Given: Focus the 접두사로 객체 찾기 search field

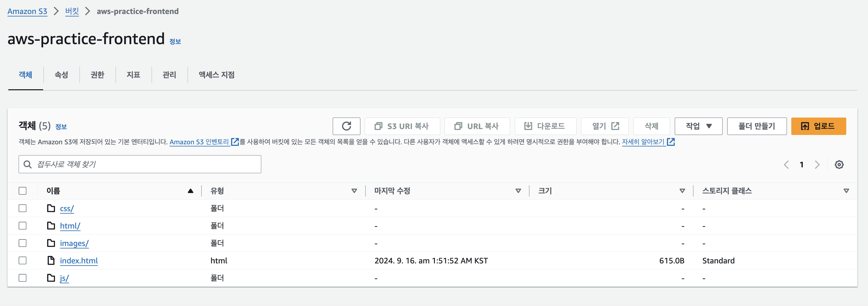Looking at the screenshot, I should (140, 164).
